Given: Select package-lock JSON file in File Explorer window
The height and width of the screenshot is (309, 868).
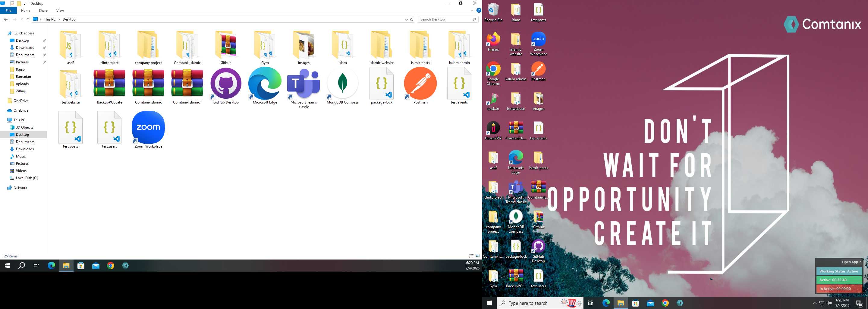Looking at the screenshot, I should pos(382,86).
